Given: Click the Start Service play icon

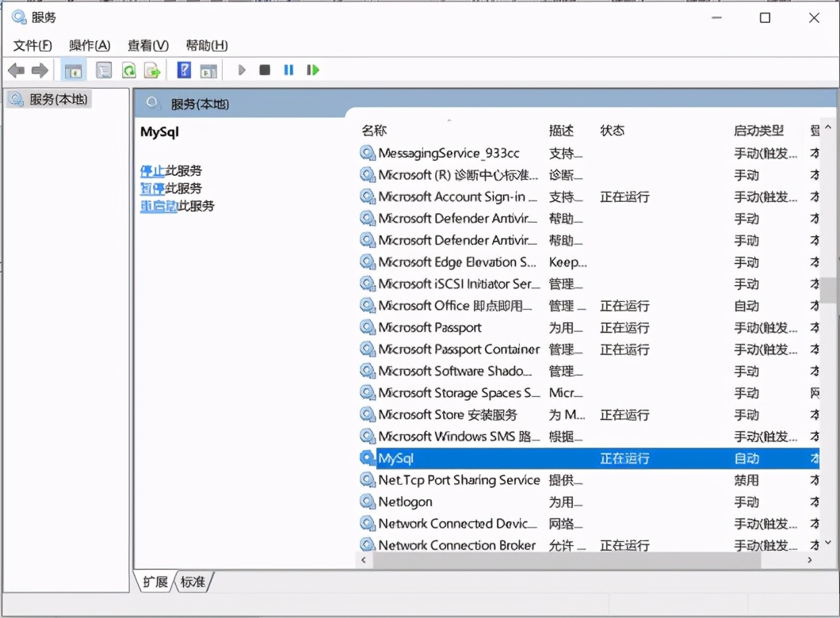Looking at the screenshot, I should click(242, 71).
